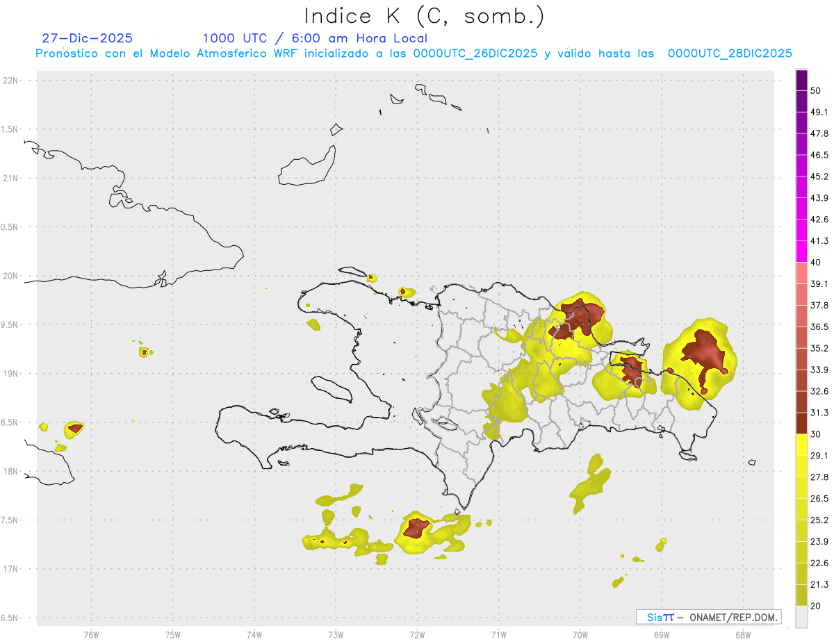This screenshot has height=644, width=834.
Task: Click the colorbar value "36.5"
Action: (819, 327)
